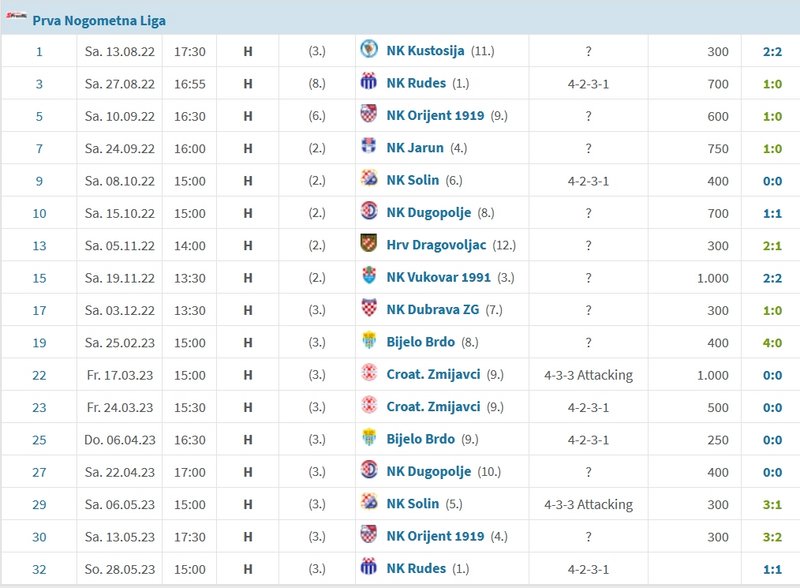The width and height of the screenshot is (800, 588).
Task: Open NK Dubrava ZG team page
Action: 433,309
